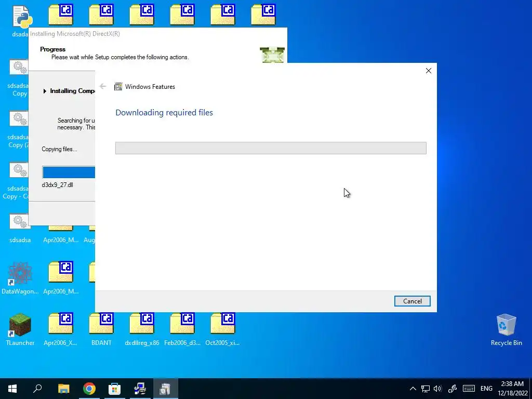Select the DataWagon shortcut icon

pos(20,277)
